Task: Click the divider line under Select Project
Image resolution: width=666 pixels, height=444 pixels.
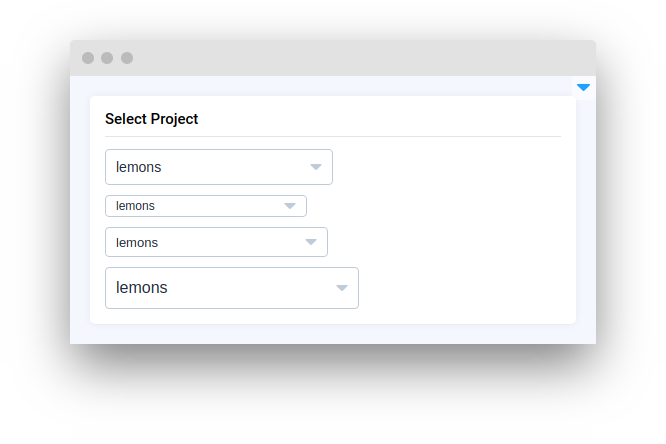Action: pos(333,136)
